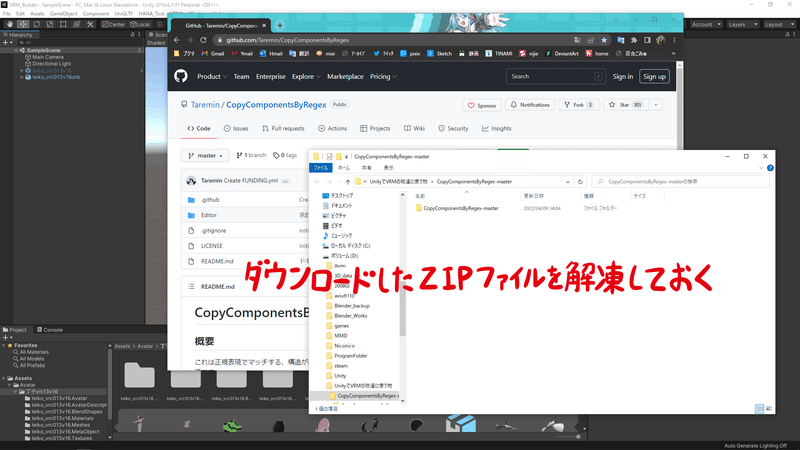This screenshot has width=800, height=450.
Task: Expand the Explorer address history dropdown
Action: pos(567,182)
